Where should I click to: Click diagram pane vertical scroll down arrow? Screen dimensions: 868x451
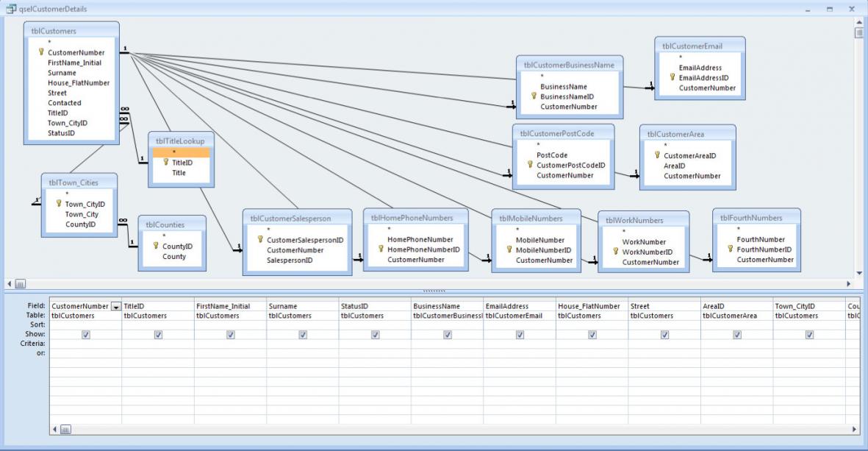[x=859, y=273]
